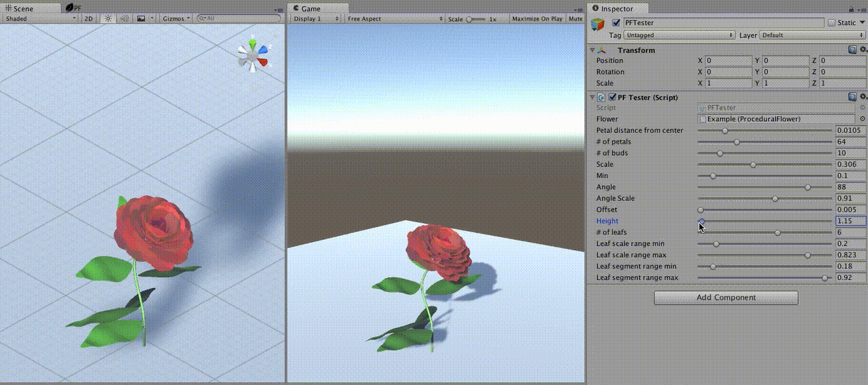Open Scene panel options menu icon
This screenshot has height=385, width=868.
[x=280, y=9]
